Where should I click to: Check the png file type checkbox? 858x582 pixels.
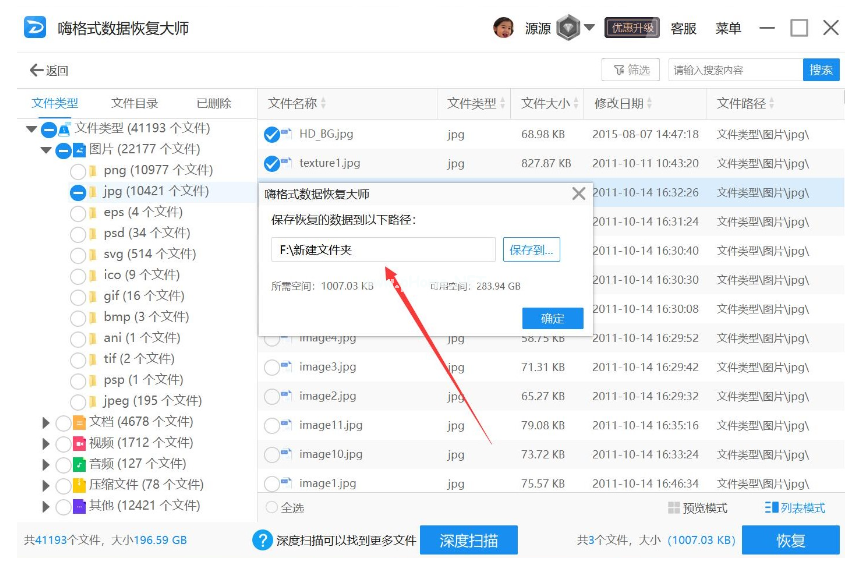pyautogui.click(x=78, y=171)
